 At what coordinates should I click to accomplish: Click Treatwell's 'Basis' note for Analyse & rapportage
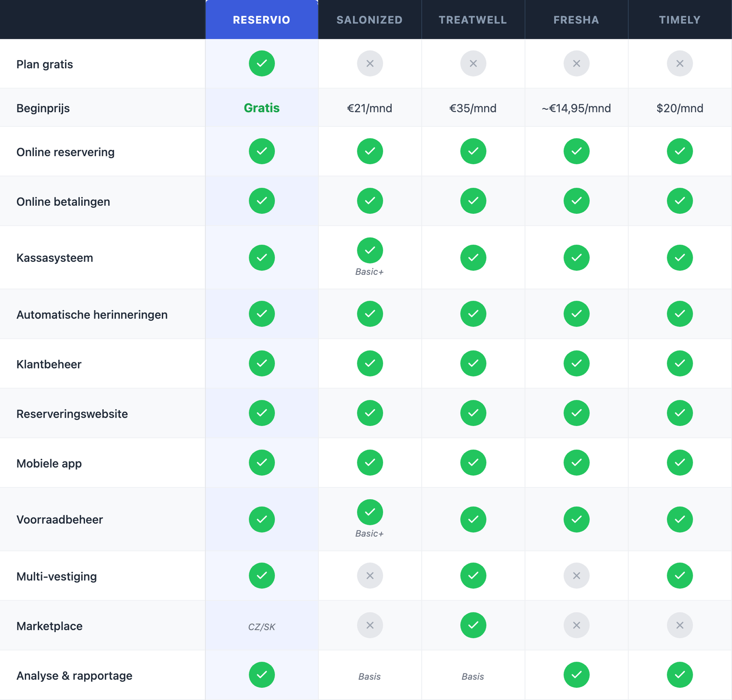[x=473, y=676]
